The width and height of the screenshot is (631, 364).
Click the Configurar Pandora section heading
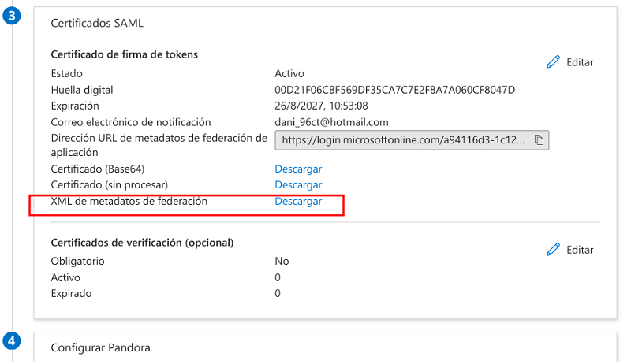click(x=101, y=347)
